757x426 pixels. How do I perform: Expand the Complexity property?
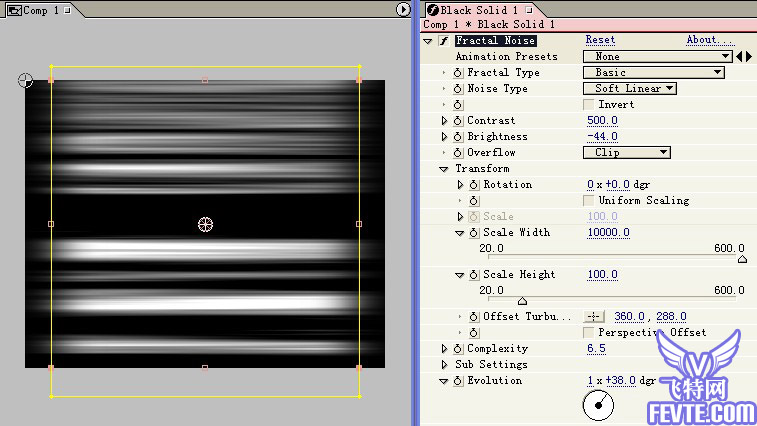pos(444,348)
